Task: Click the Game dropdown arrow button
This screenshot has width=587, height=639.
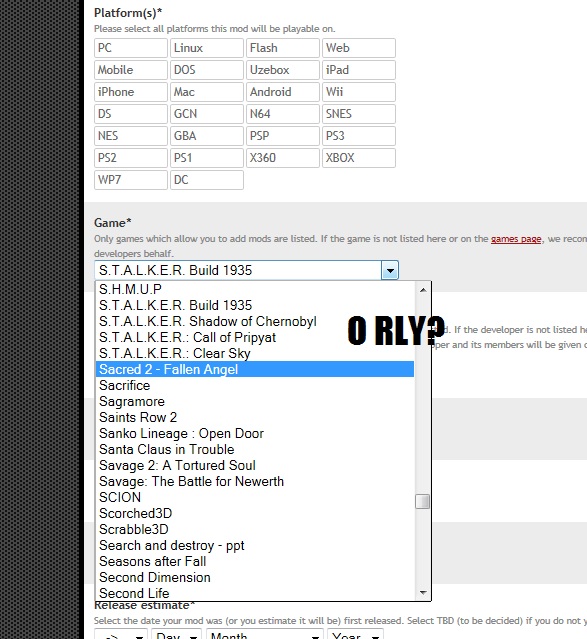Action: click(390, 270)
